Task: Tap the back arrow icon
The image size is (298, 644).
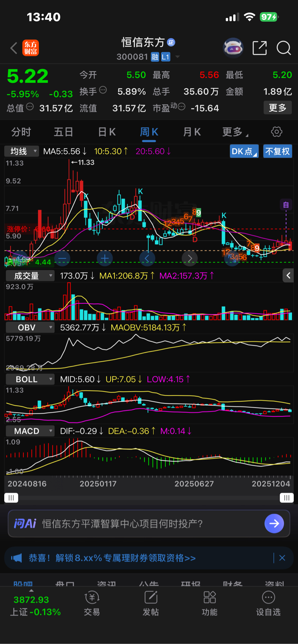Action: 14,48
